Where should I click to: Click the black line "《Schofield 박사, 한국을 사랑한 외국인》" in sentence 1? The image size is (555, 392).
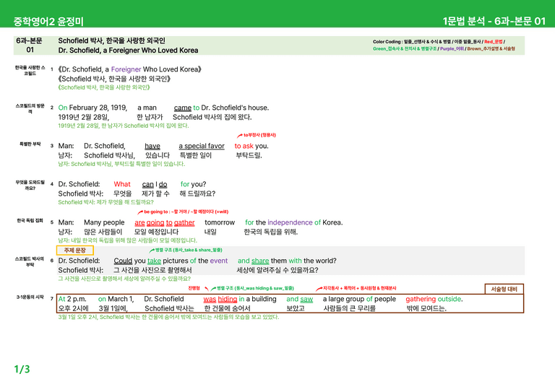pos(114,79)
